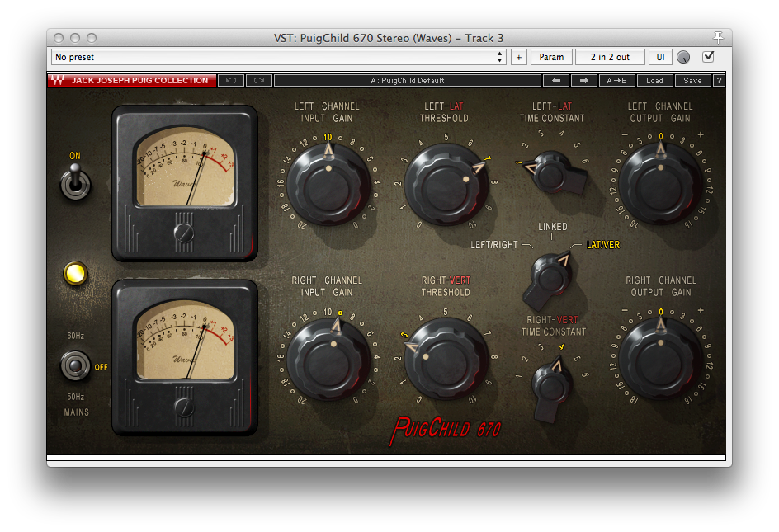779x532 pixels.
Task: Click the Right-Vert Threshold knob
Action: pos(446,359)
